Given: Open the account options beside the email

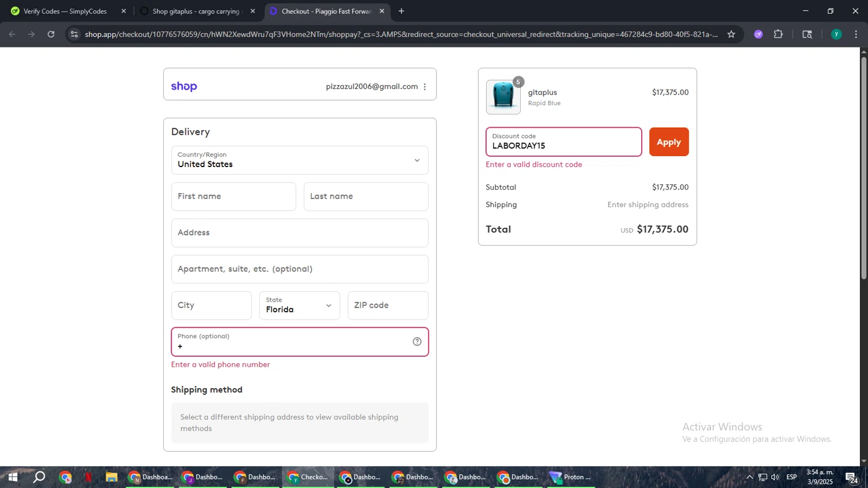Looking at the screenshot, I should (x=425, y=87).
